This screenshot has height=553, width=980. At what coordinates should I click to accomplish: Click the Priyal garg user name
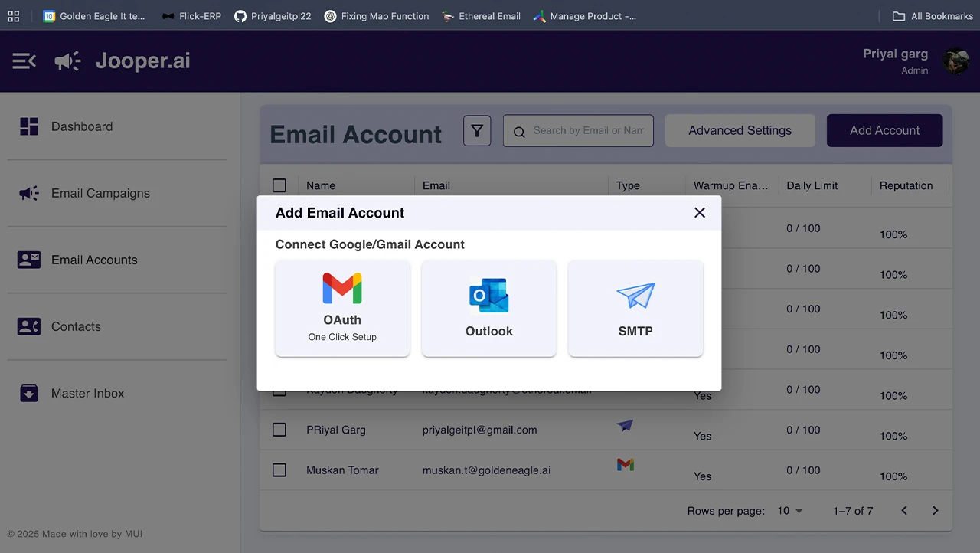895,54
